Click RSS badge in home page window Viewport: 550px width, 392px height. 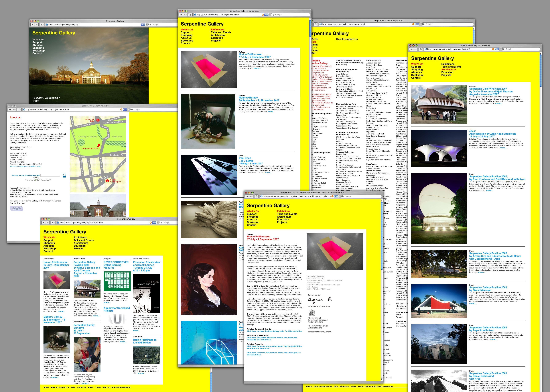point(143,25)
